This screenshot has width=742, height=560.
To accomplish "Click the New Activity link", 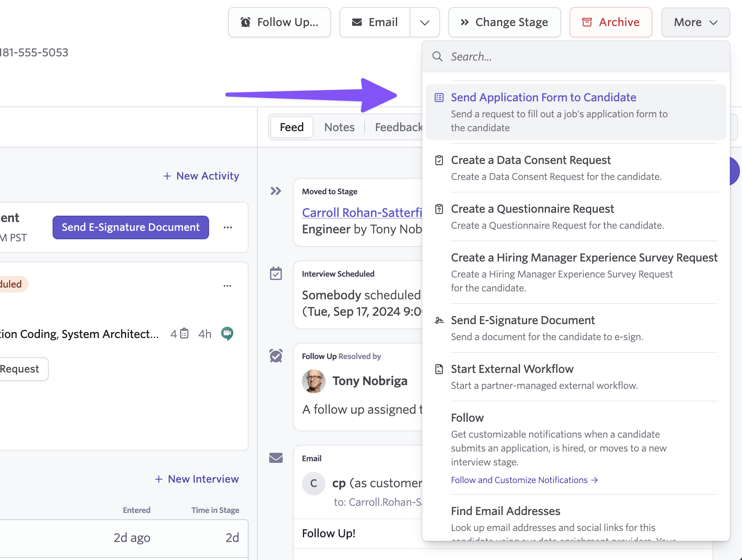I will (201, 176).
